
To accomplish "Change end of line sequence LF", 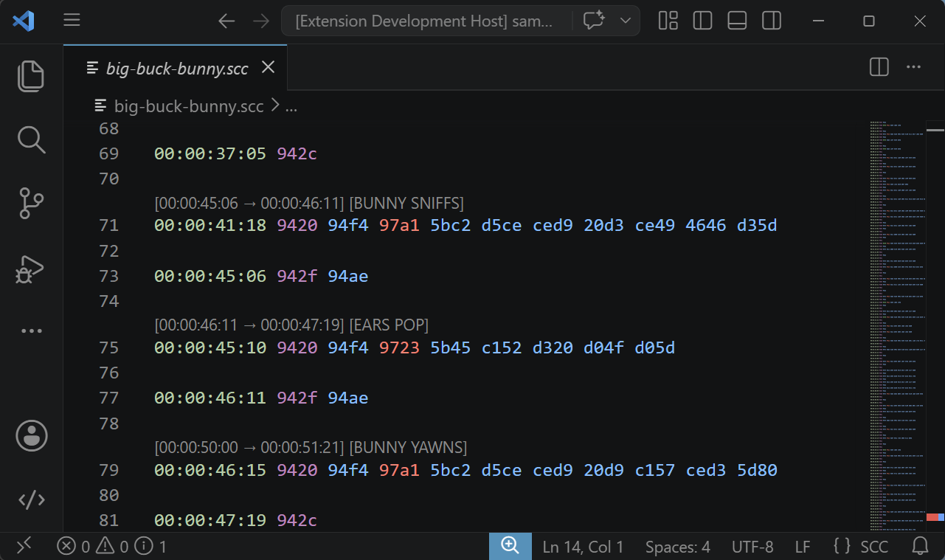I will (x=803, y=547).
